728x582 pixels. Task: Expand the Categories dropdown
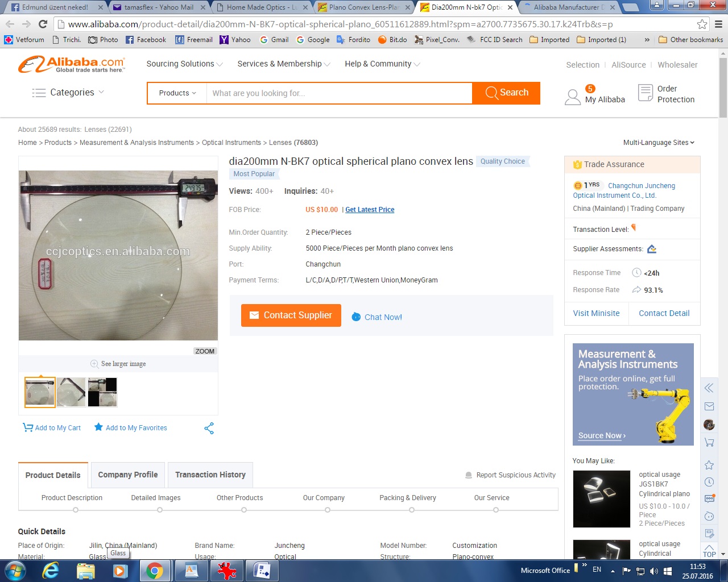(x=68, y=93)
